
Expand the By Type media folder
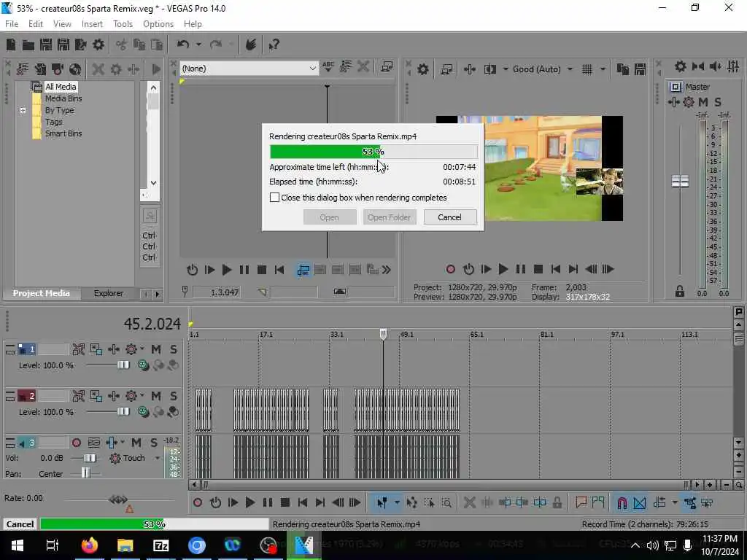point(23,111)
